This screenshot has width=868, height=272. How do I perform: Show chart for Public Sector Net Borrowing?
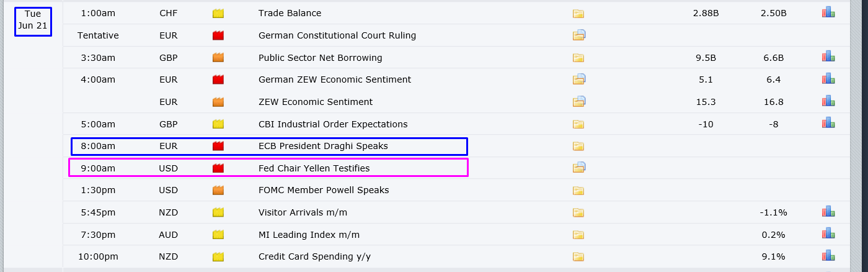click(x=828, y=57)
